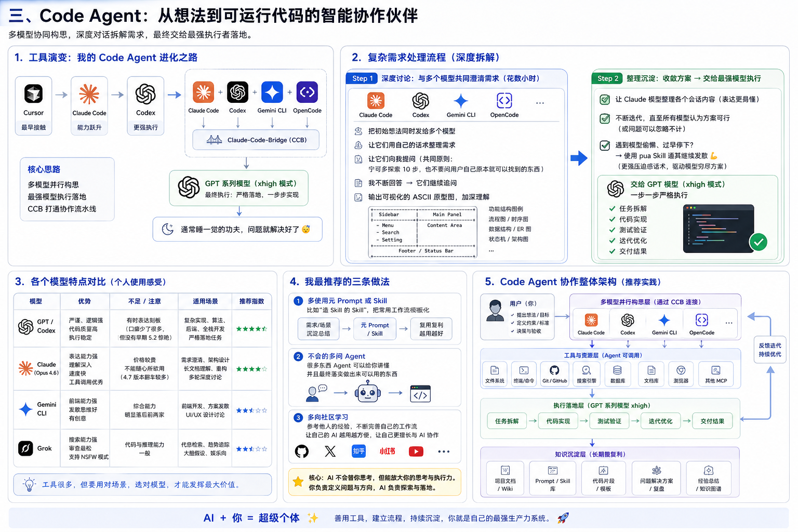Viewport: 798px width, 532px height.
Task: Select the Codex icon labeled 更强执行
Action: pos(145,94)
